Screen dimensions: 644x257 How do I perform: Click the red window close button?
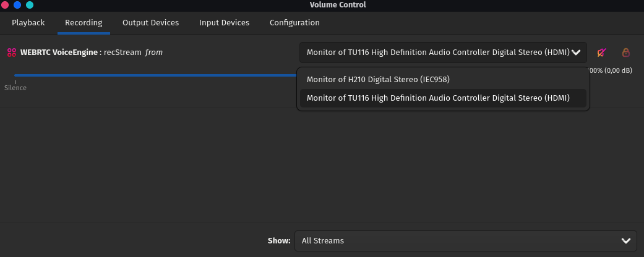click(x=5, y=5)
